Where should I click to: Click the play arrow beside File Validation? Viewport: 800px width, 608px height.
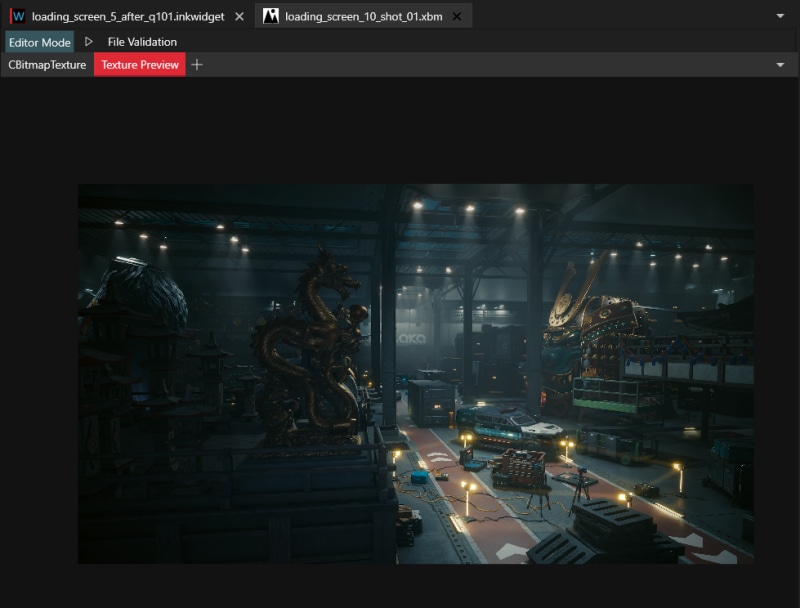point(89,41)
